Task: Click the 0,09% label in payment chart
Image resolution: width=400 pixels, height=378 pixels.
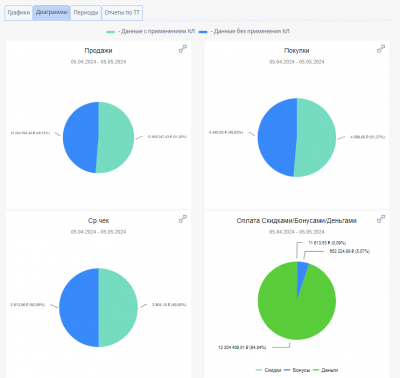Action: pyautogui.click(x=327, y=243)
